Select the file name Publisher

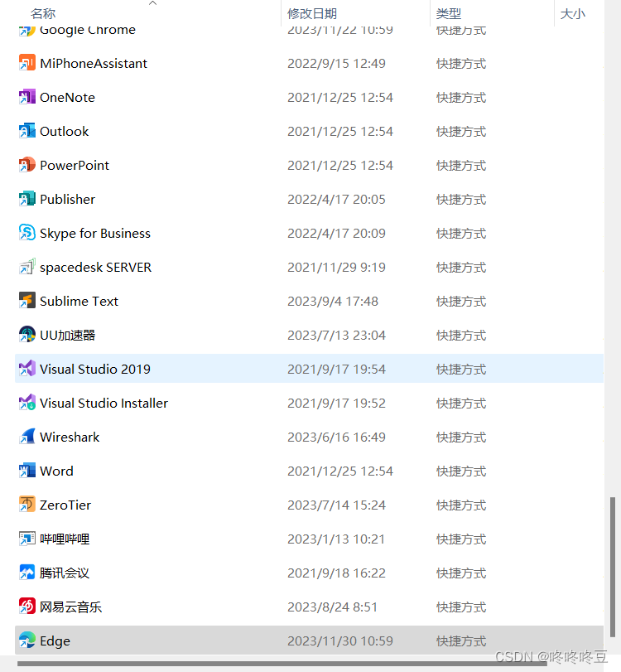click(67, 200)
